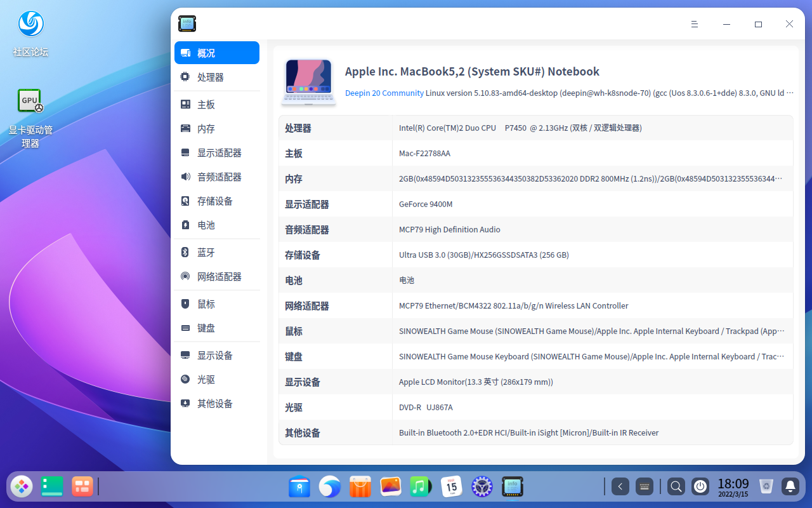Open the 蓝牙 (Bluetooth) section

pyautogui.click(x=206, y=252)
